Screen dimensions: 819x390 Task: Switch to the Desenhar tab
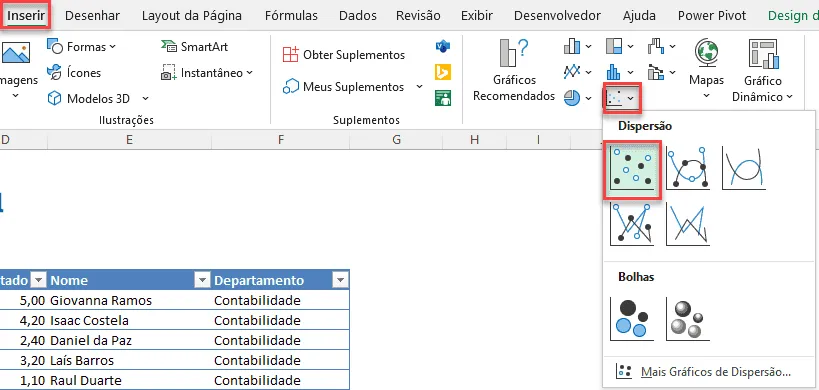point(92,16)
